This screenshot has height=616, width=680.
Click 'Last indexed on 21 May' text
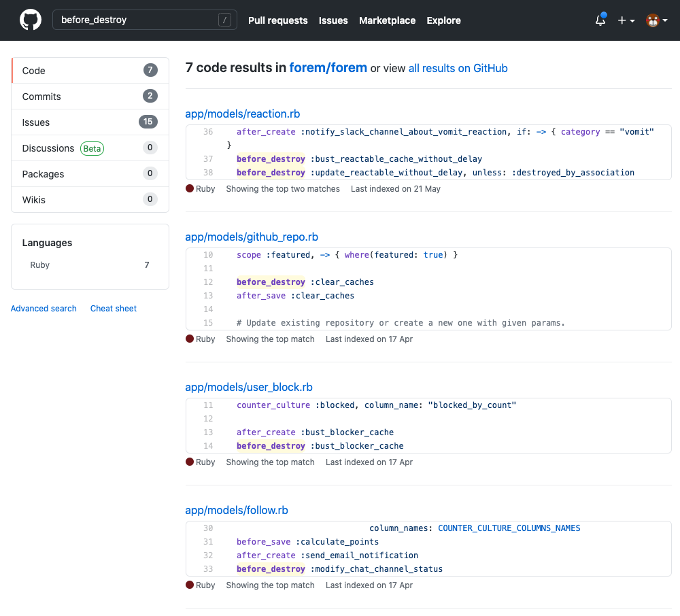[x=396, y=189]
